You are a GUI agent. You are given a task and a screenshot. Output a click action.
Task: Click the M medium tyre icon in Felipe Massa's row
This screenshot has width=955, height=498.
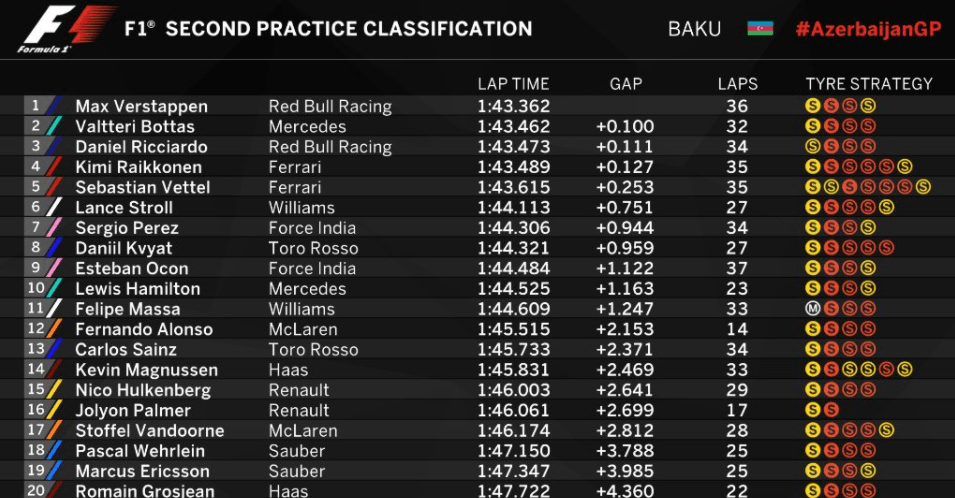tap(812, 309)
